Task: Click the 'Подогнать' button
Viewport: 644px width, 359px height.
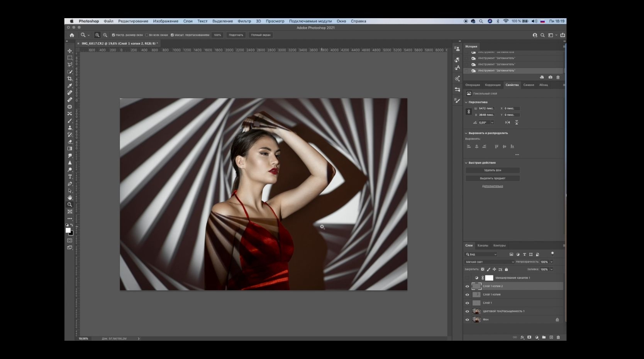Action: point(236,35)
